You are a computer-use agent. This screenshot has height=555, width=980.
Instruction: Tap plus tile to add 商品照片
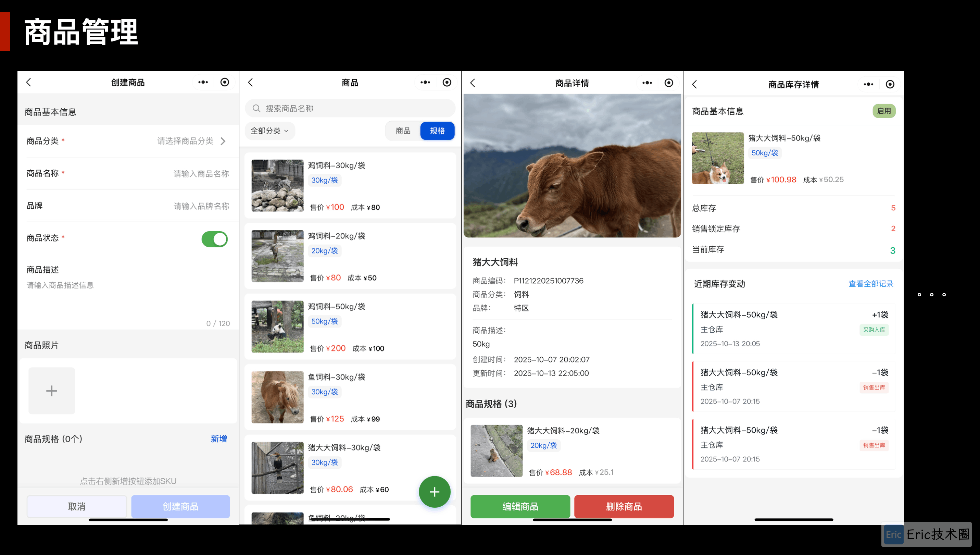click(52, 391)
